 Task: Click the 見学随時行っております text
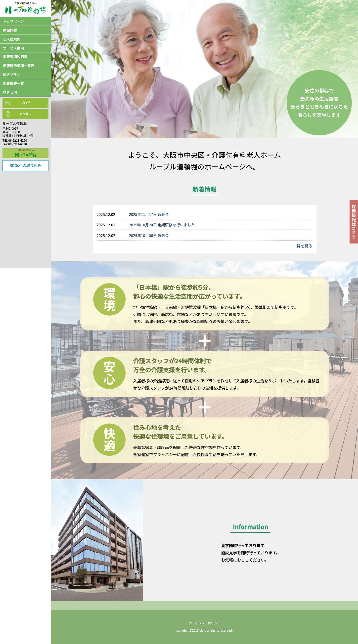[x=243, y=546]
